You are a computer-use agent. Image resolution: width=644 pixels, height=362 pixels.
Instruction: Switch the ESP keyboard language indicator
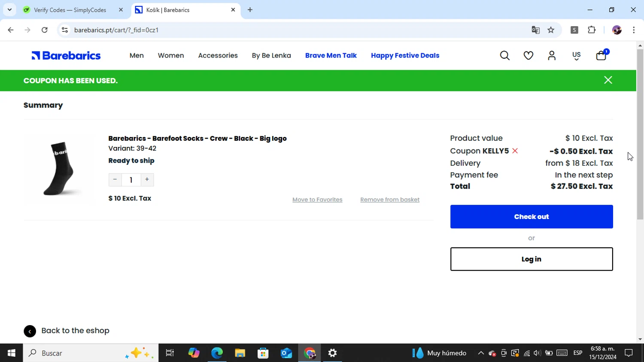pos(578,353)
